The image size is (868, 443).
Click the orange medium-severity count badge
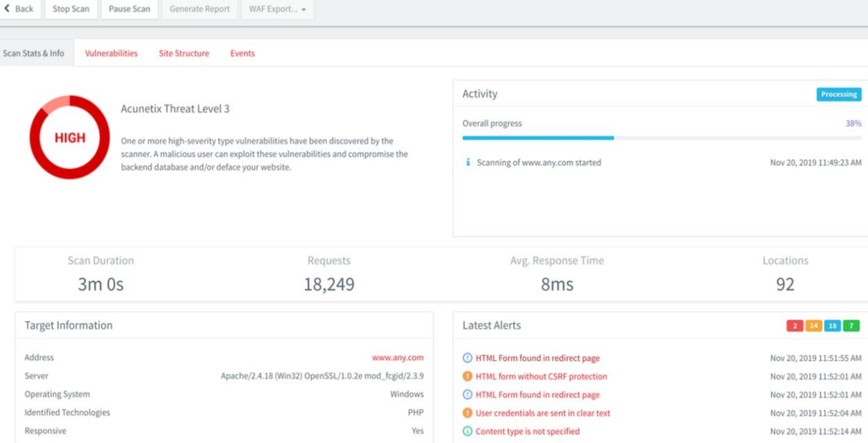click(x=814, y=326)
